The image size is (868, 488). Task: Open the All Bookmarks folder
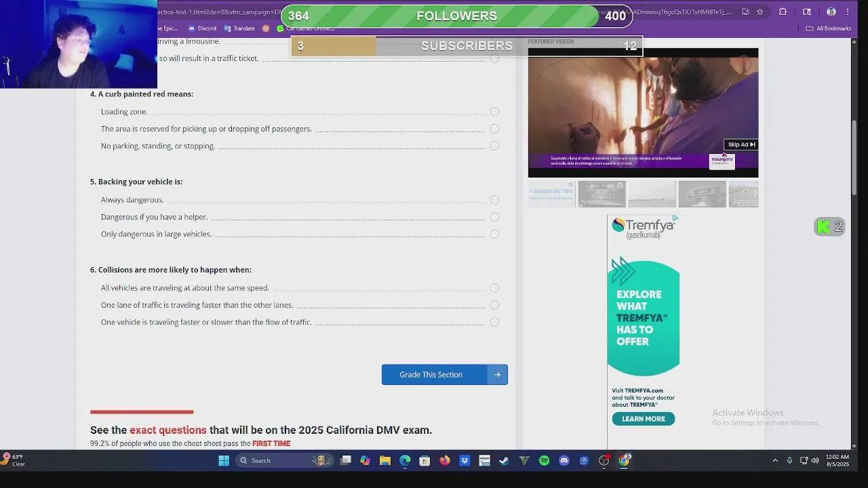coord(828,28)
